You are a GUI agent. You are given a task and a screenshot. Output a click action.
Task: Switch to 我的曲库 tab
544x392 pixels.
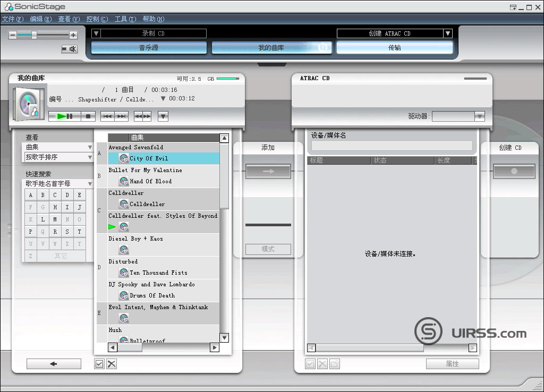tap(271, 47)
